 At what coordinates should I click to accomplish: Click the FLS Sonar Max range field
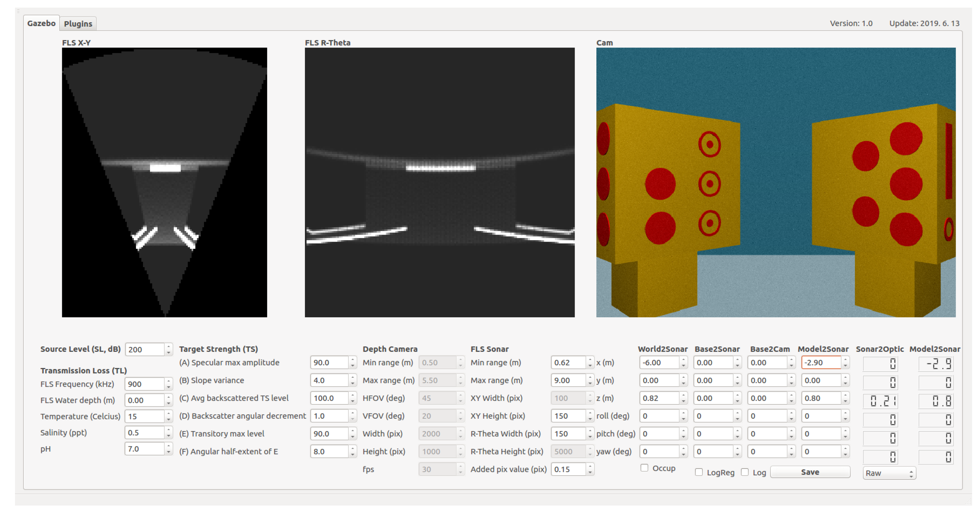point(569,381)
